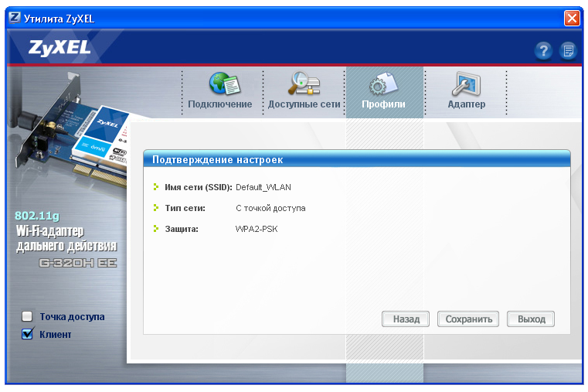Select the Профили tab label

(383, 104)
